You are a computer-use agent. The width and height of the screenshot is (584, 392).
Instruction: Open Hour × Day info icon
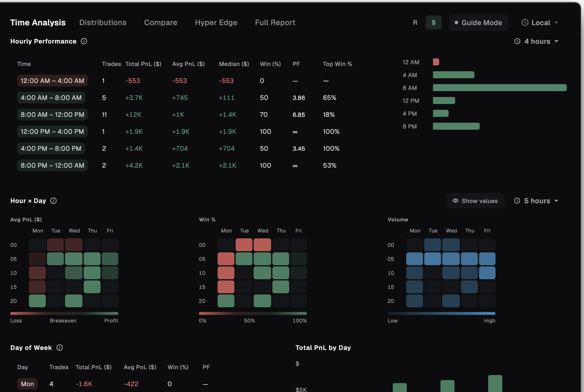pyautogui.click(x=53, y=201)
